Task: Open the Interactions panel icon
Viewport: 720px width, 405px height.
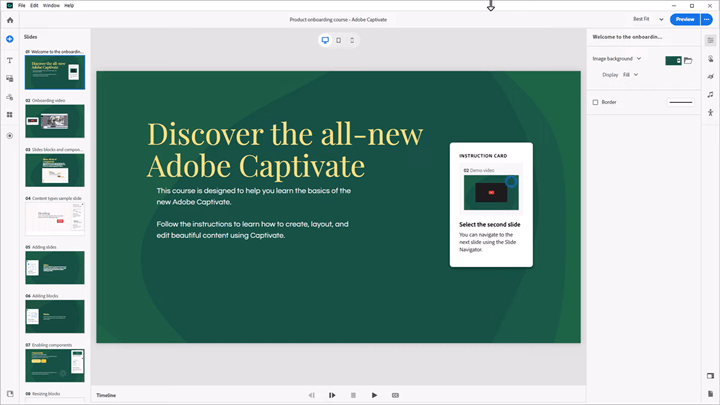Action: (710, 58)
